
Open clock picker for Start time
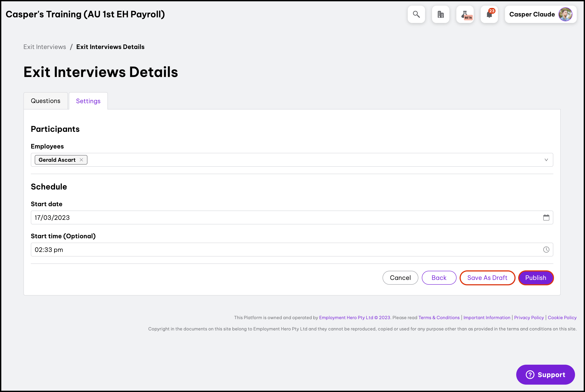[546, 250]
